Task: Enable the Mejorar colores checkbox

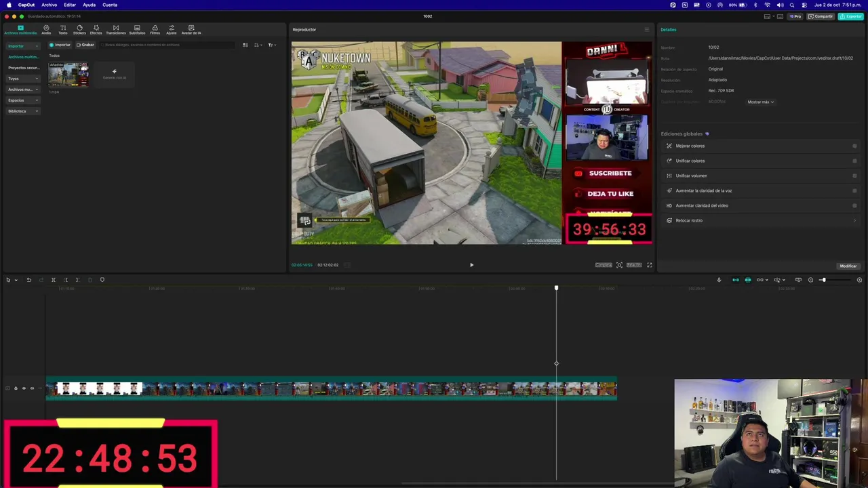Action: click(854, 146)
